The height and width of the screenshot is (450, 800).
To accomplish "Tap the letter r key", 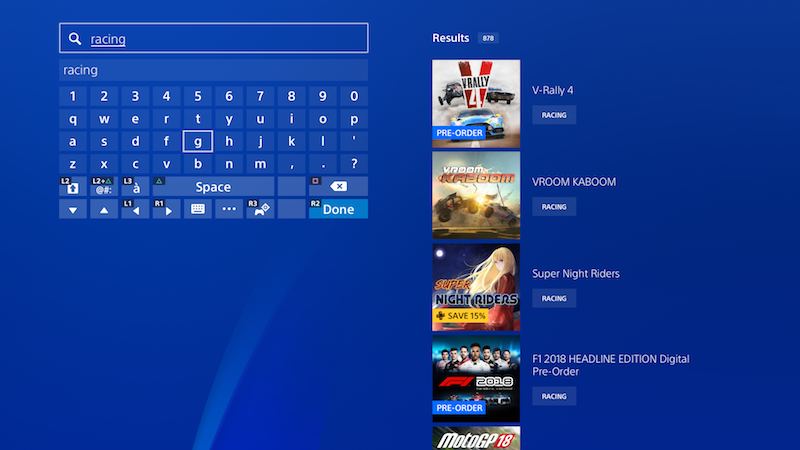I will click(x=166, y=119).
